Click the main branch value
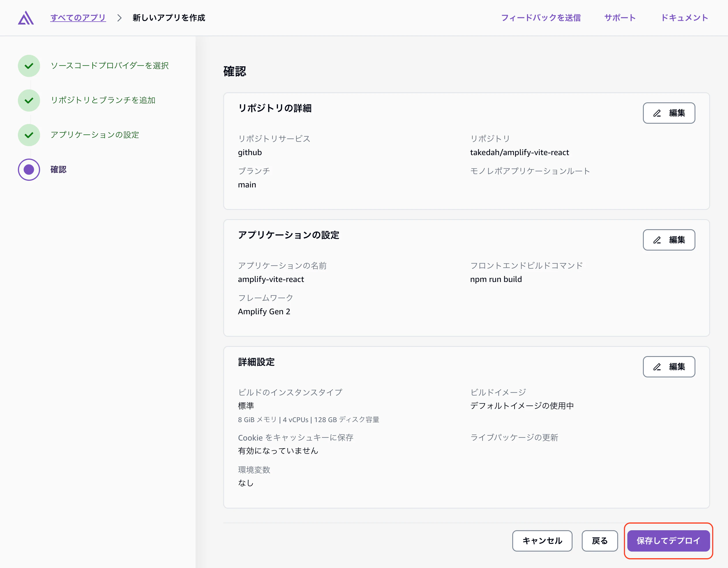 coord(247,185)
